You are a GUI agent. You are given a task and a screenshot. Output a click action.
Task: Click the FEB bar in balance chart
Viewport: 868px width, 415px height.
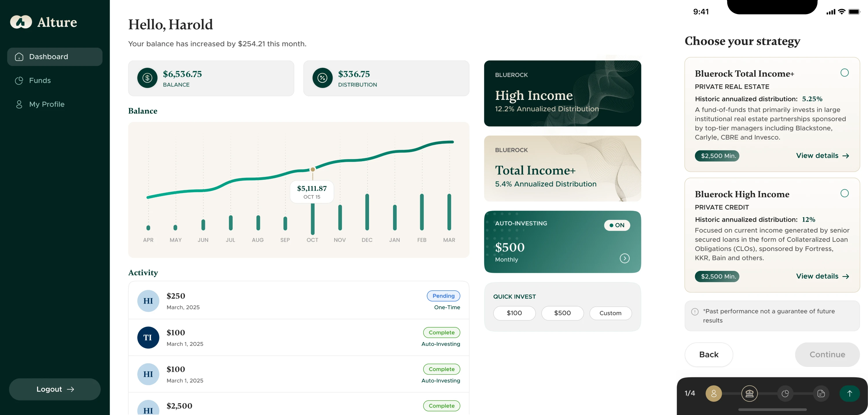pyautogui.click(x=422, y=212)
